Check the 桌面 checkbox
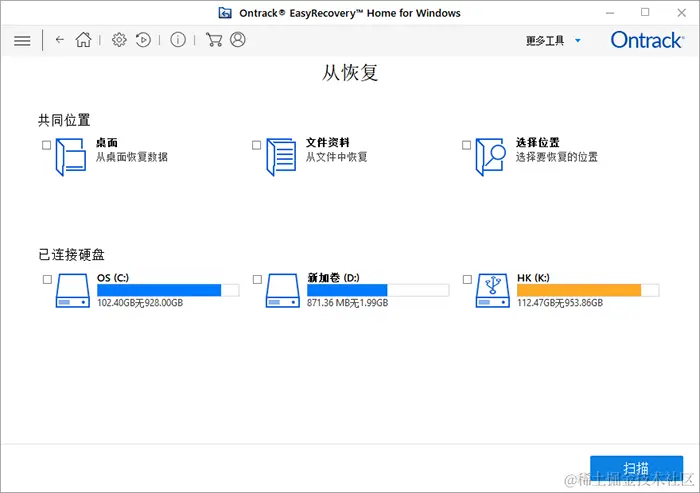The width and height of the screenshot is (700, 493). (46, 145)
